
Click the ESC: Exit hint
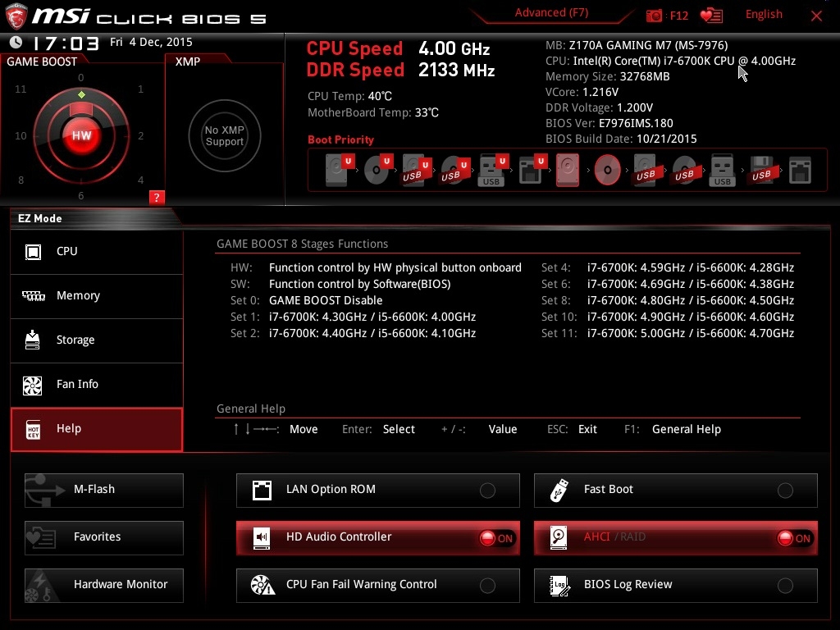pyautogui.click(x=572, y=429)
